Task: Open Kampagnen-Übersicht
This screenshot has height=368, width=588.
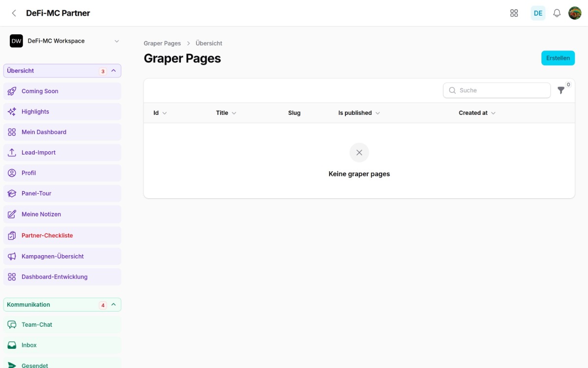Action: pos(62,256)
